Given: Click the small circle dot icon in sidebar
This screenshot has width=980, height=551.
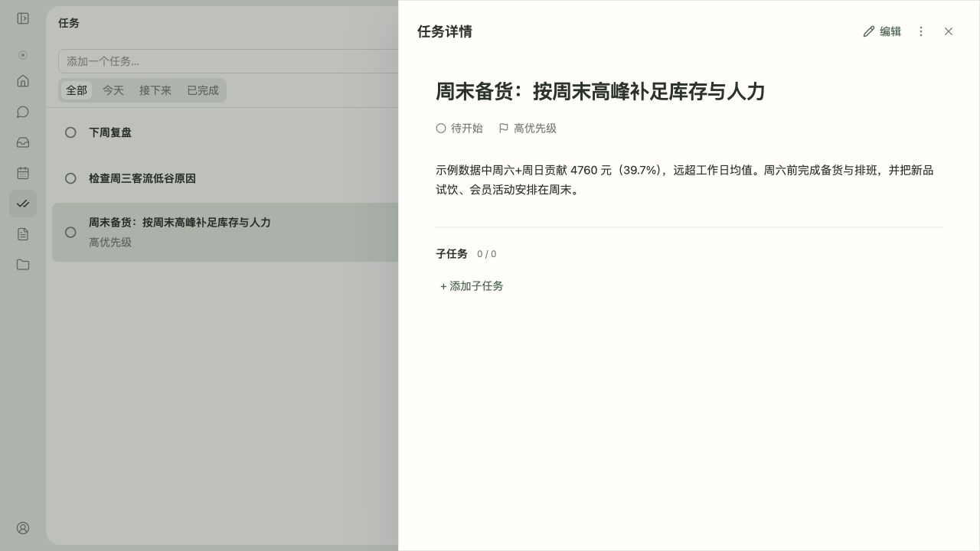Looking at the screenshot, I should [x=23, y=55].
